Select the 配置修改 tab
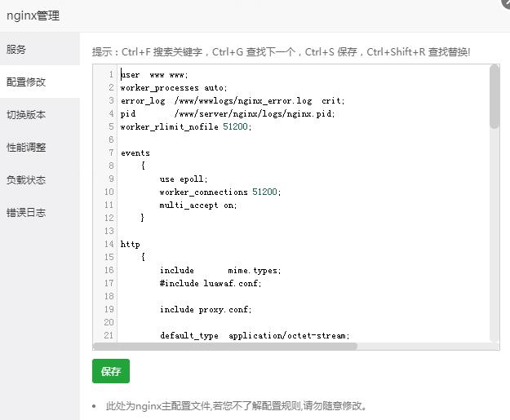This screenshot has width=510, height=420. [26, 82]
